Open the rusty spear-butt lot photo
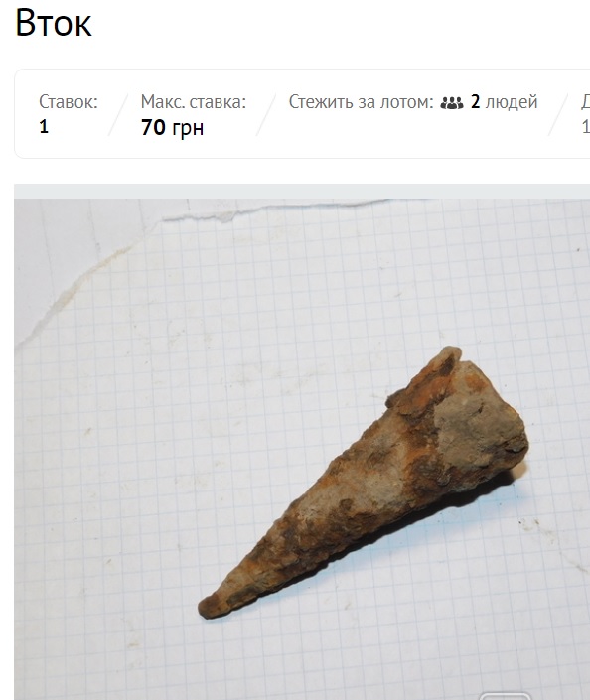This screenshot has width=590, height=700. point(302,449)
